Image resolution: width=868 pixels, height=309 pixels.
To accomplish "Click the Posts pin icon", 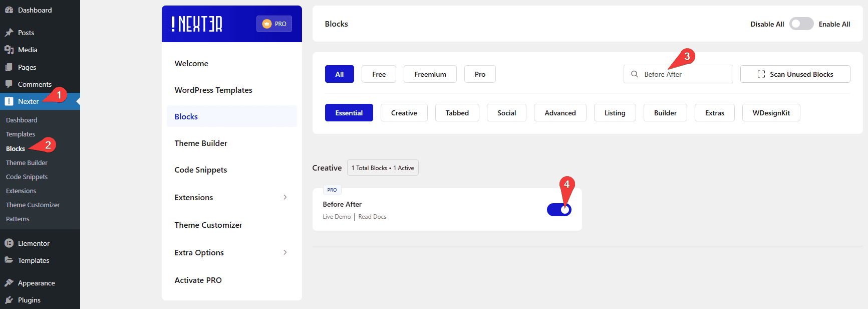I will 9,33.
